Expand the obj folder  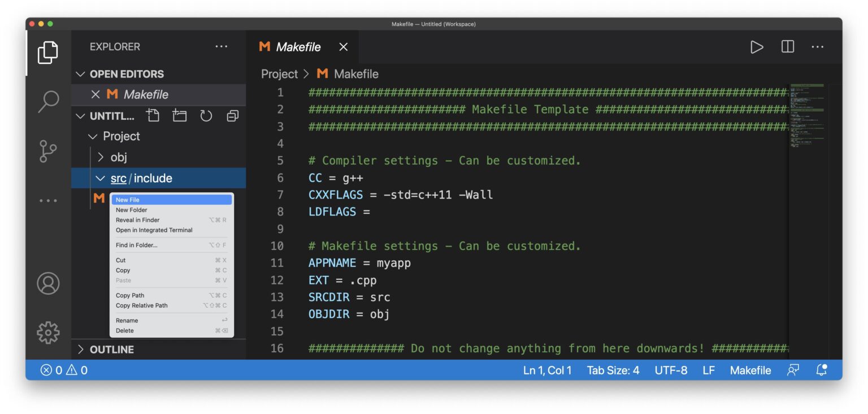pos(100,157)
